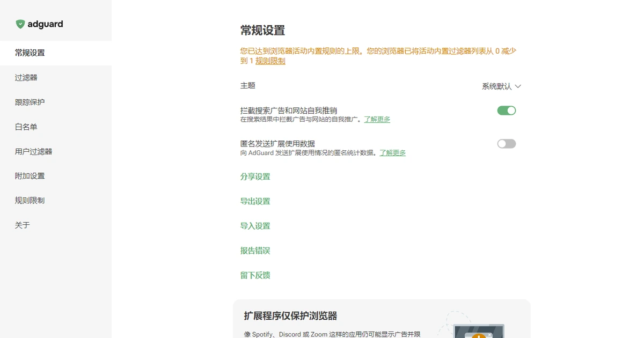Click the 分享设置 link
Image resolution: width=644 pixels, height=338 pixels.
click(255, 177)
